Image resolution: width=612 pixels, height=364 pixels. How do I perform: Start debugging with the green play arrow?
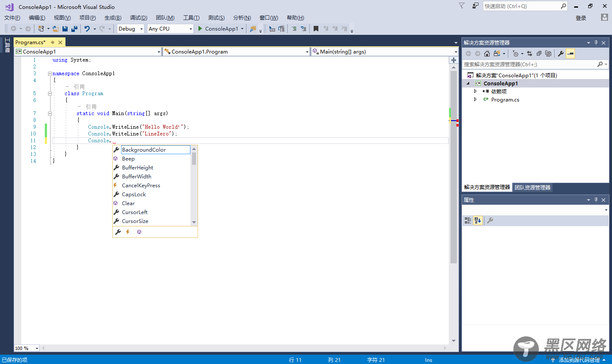200,29
